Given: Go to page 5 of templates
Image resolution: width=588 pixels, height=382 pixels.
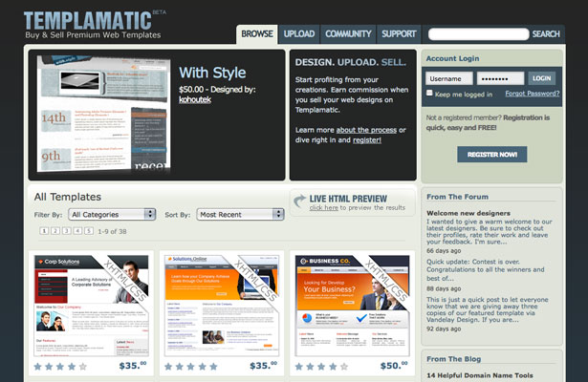Looking at the screenshot, I should (89, 231).
